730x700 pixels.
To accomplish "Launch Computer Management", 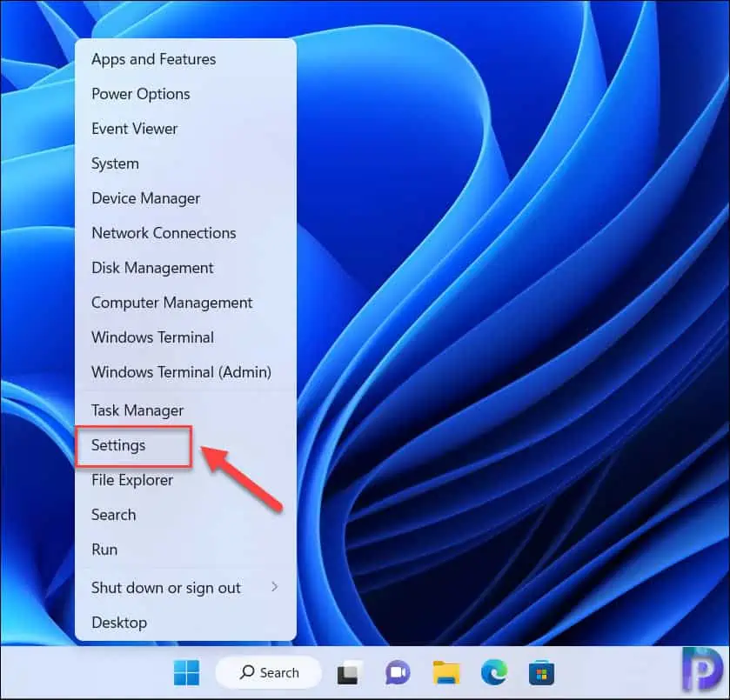I will click(185, 303).
